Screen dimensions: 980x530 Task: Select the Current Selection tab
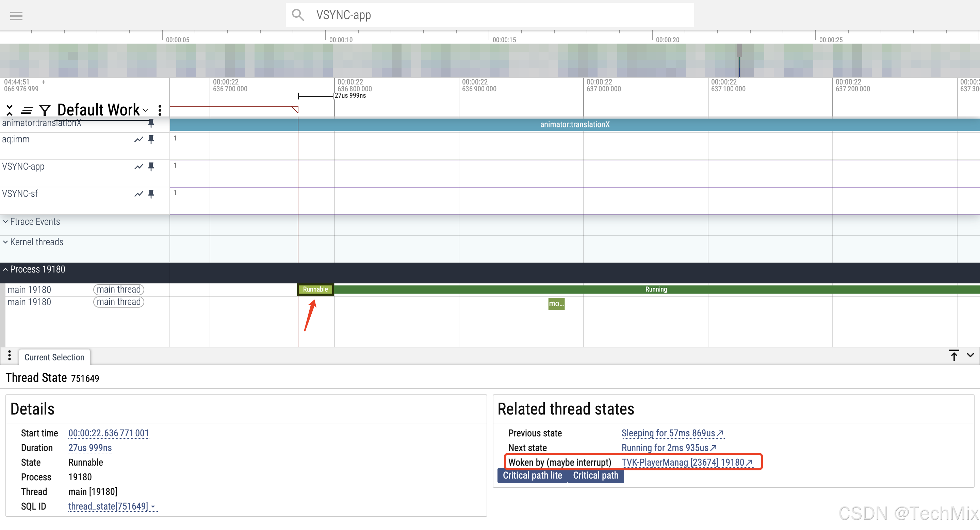click(54, 357)
